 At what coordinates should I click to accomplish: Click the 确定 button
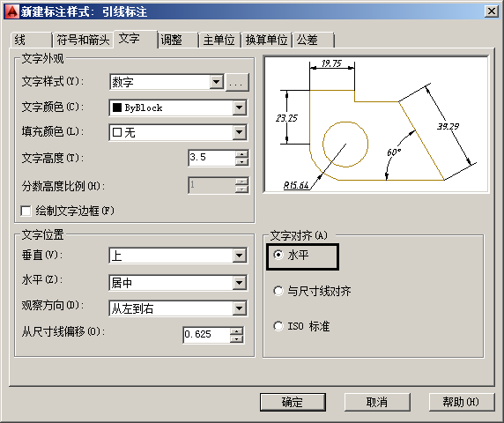[293, 402]
